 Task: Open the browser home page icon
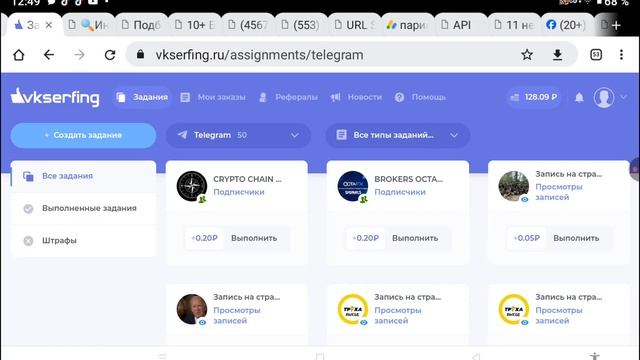[x=19, y=55]
